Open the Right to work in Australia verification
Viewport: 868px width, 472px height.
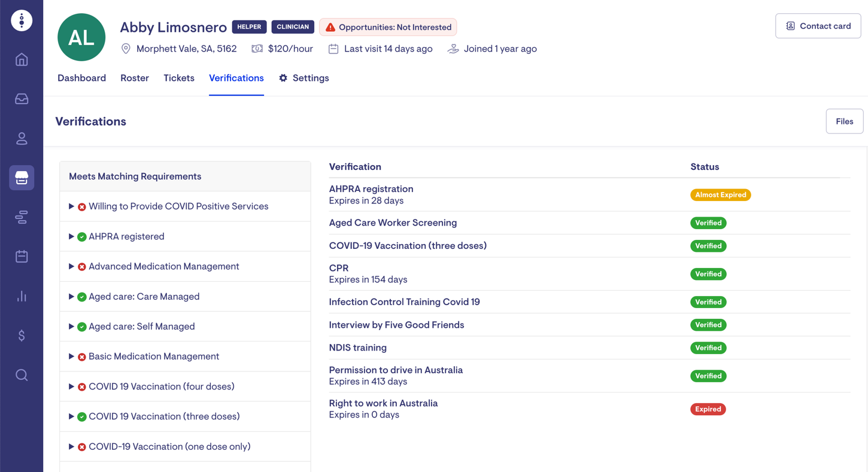tap(383, 403)
